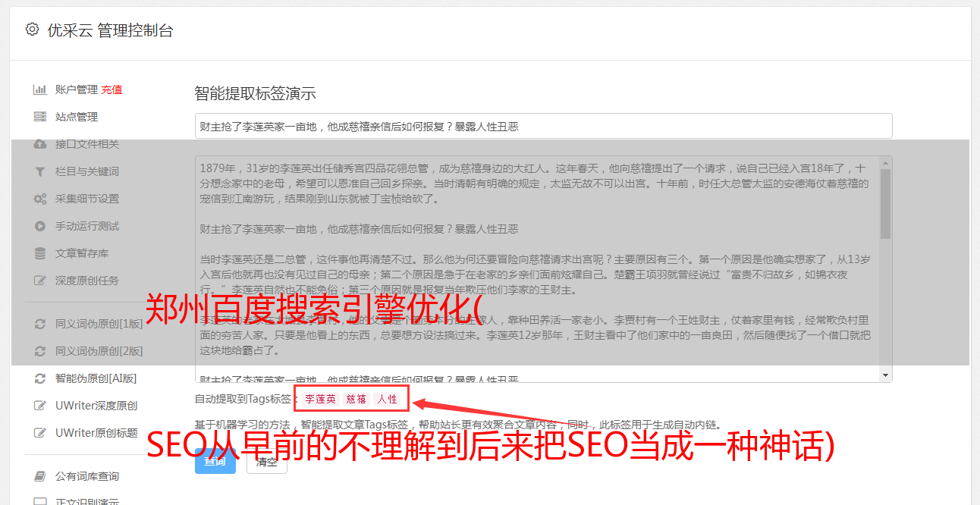Click the blue 查询 button
The height and width of the screenshot is (505, 980).
point(215,461)
